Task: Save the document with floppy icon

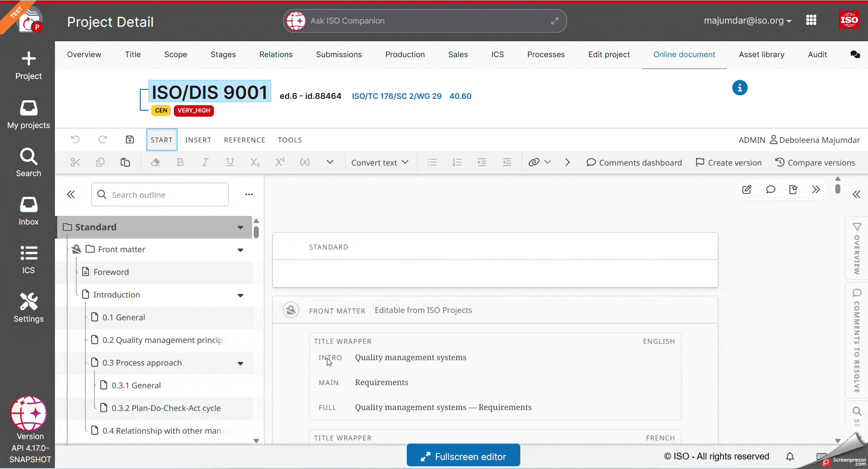Action: (x=130, y=140)
